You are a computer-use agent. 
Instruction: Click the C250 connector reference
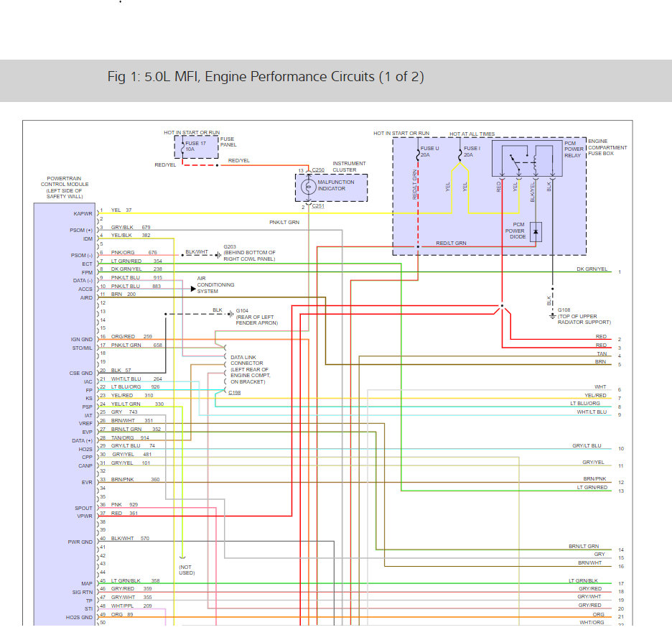pos(318,170)
